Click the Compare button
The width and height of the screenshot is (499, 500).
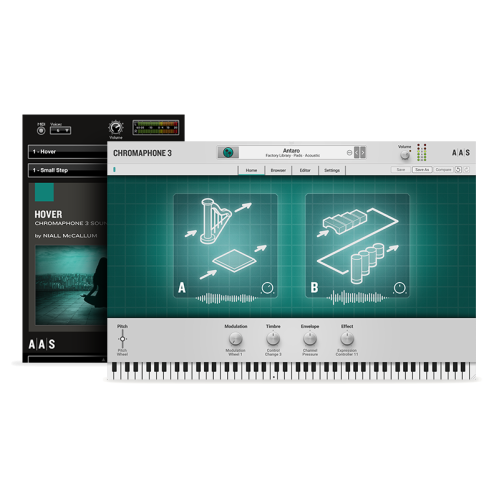pos(444,170)
